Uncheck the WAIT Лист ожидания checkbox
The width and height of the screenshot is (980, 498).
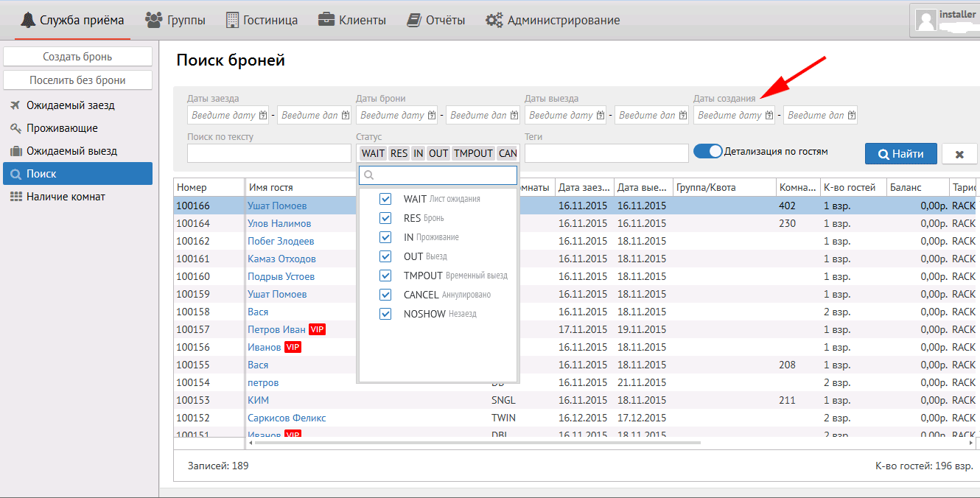tap(385, 200)
